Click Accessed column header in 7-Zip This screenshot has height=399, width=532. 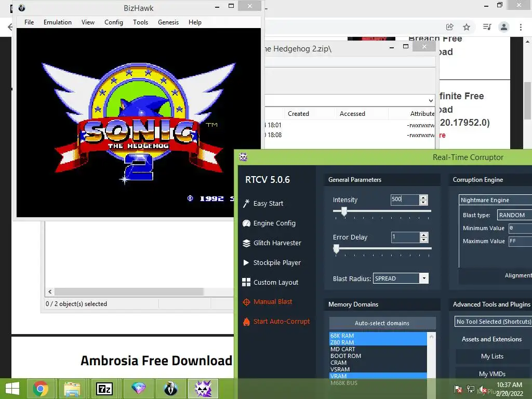(x=352, y=114)
